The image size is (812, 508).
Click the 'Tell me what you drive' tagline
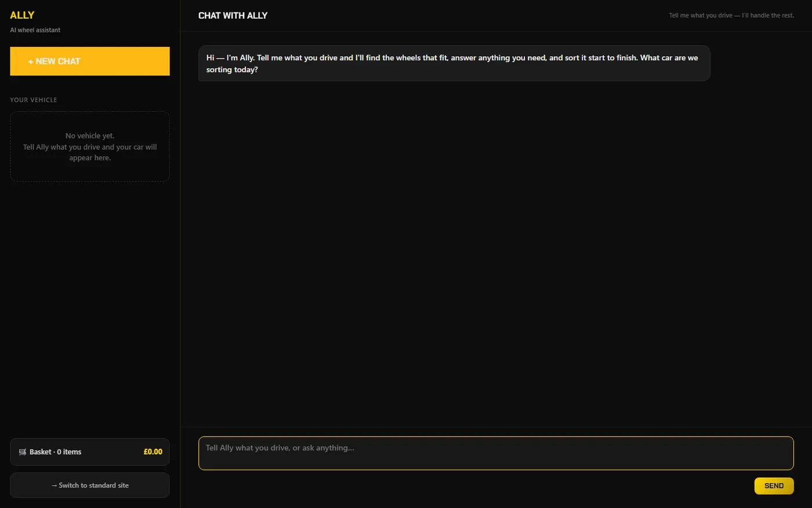731,16
